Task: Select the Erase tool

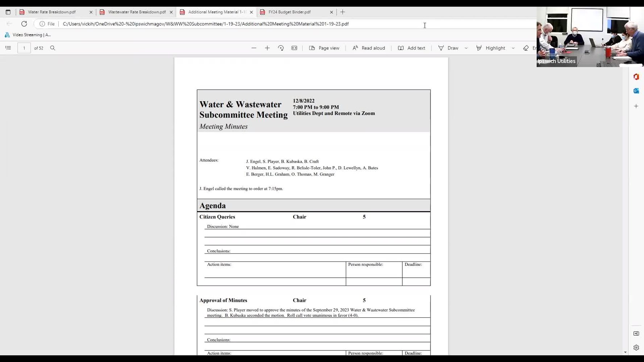Action: 529,48
